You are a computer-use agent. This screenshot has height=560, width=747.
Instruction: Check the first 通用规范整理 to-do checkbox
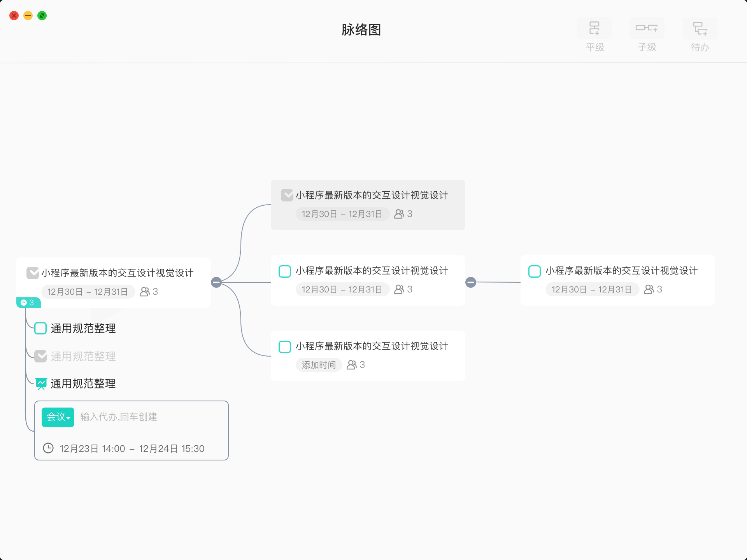40,328
